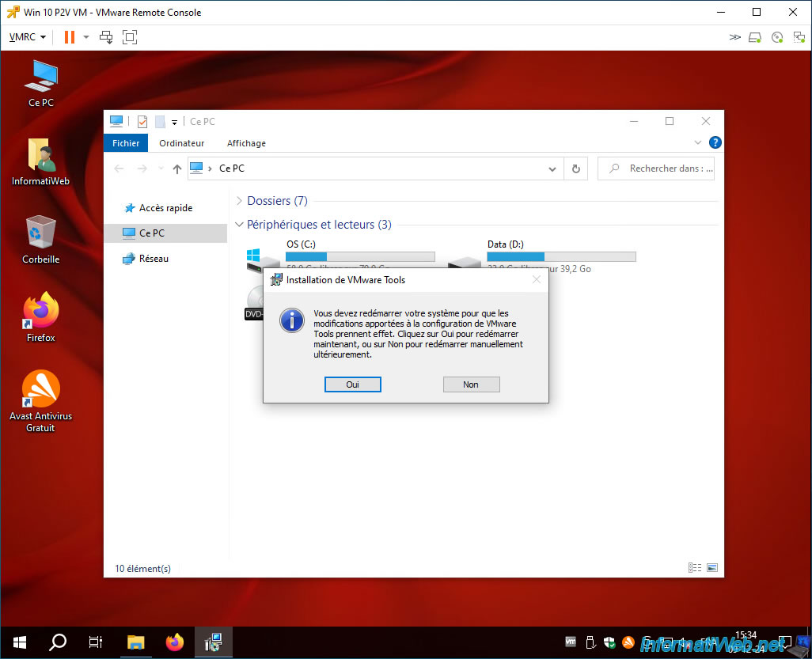Open the Avast Antivirus Gratuit desktop shortcut
Screen dimensions: 812x659
click(x=40, y=400)
